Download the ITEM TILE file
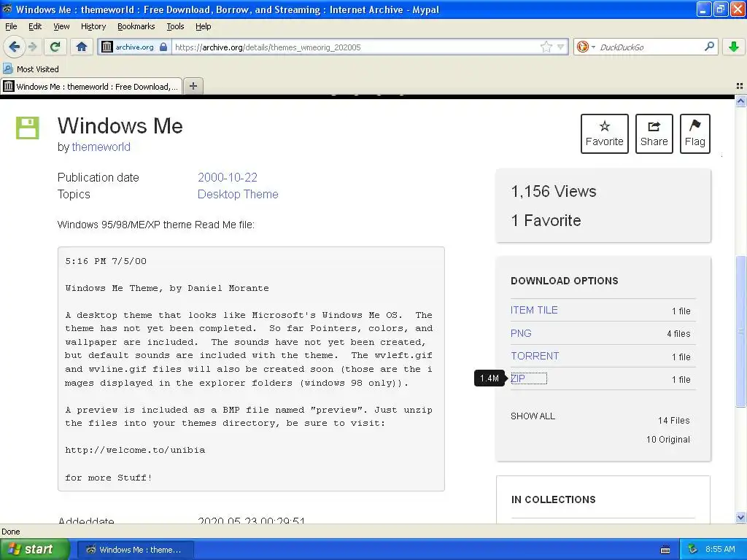The image size is (747, 560). [x=533, y=310]
